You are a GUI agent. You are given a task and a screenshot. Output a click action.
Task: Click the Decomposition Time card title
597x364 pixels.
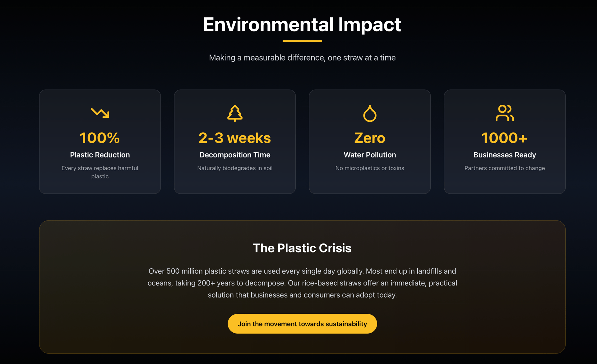pyautogui.click(x=235, y=155)
